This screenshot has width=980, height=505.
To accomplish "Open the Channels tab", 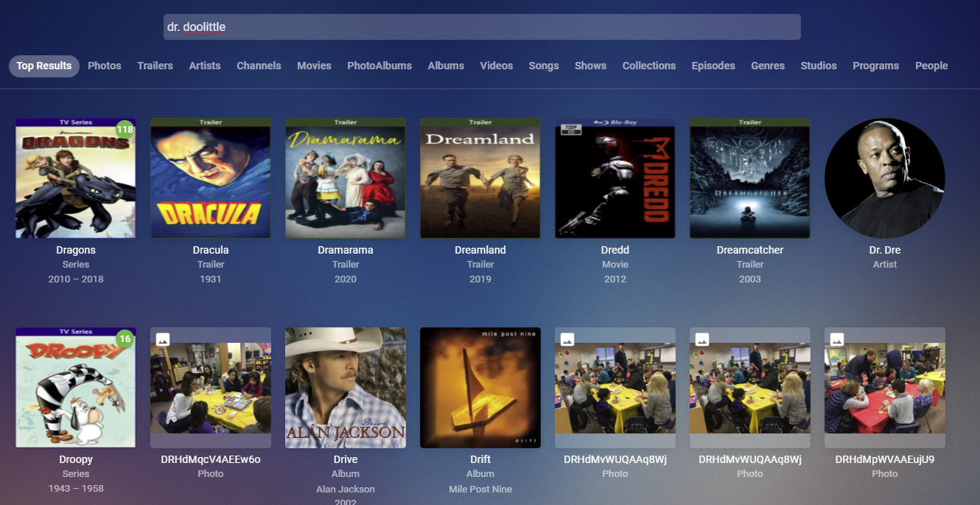I will coord(259,66).
